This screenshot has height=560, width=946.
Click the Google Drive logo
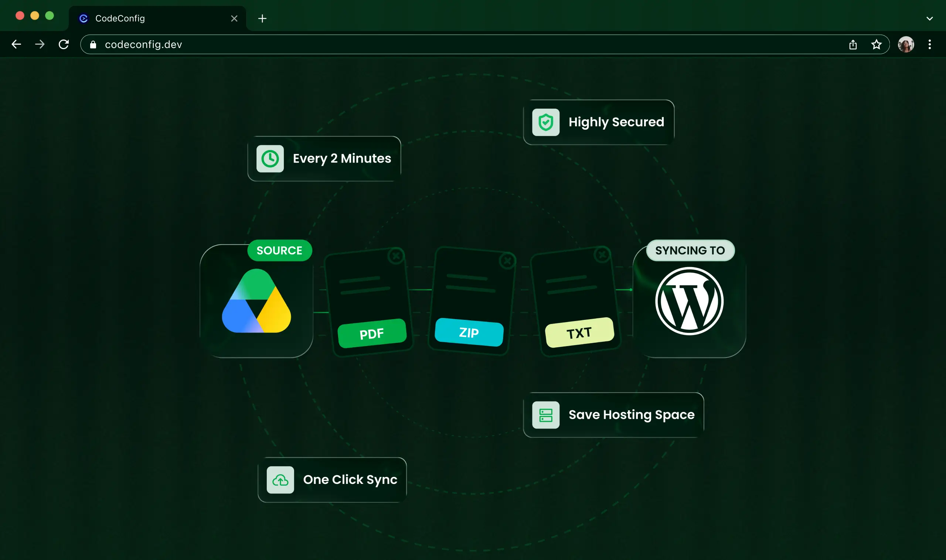pyautogui.click(x=256, y=301)
